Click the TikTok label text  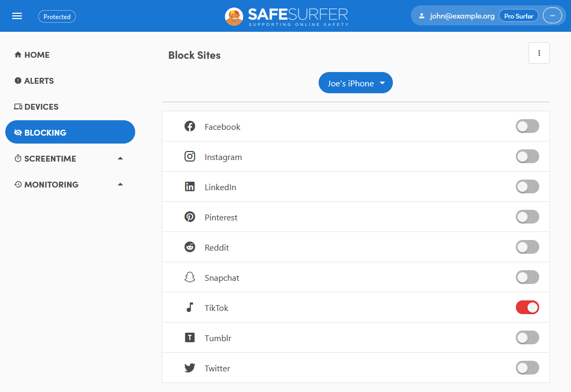tap(216, 308)
